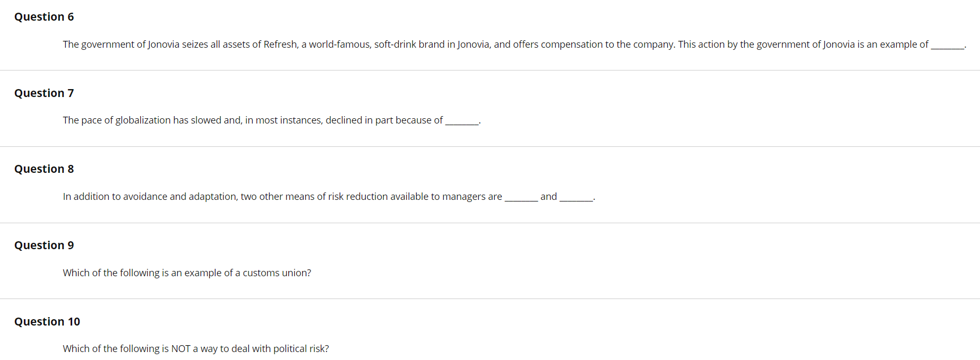Click the word 'Refresh' in Question 6
Viewport: 980px width, 360px height.
[280, 45]
